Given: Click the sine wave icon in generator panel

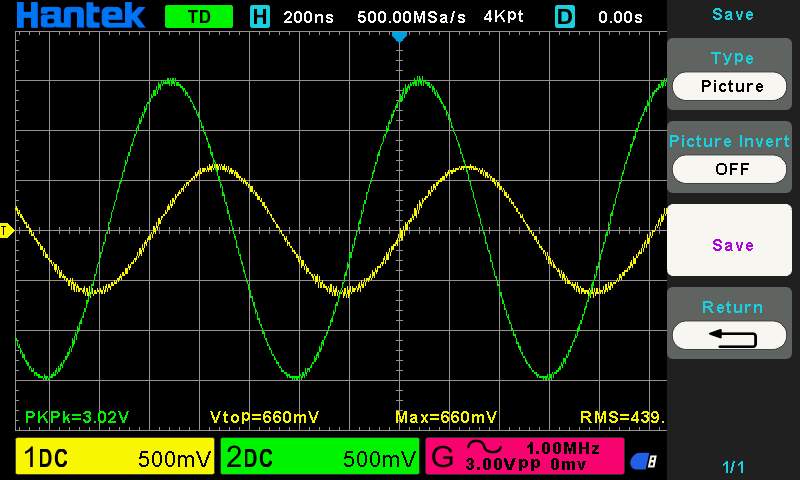Looking at the screenshot, I should point(484,447).
